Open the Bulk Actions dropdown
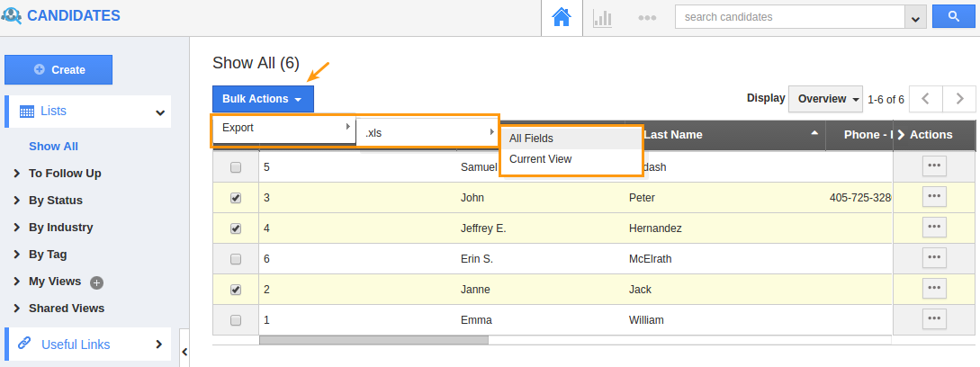The width and height of the screenshot is (980, 367). click(x=263, y=99)
